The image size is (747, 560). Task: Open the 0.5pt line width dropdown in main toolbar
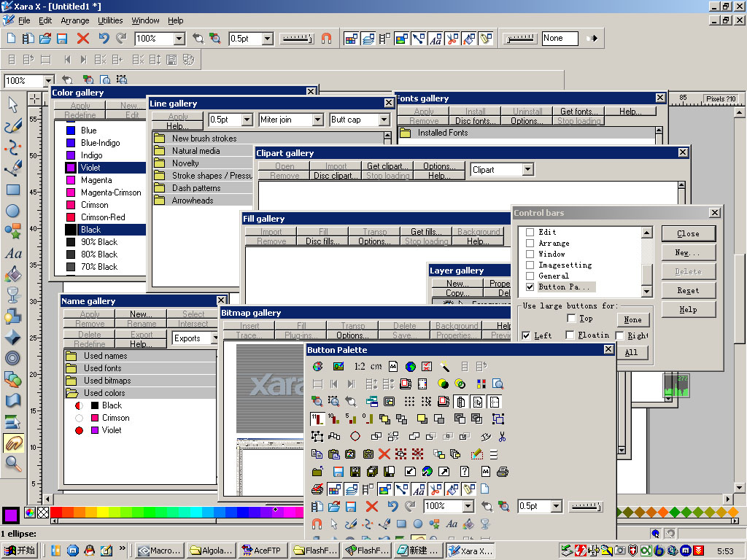click(x=267, y=39)
